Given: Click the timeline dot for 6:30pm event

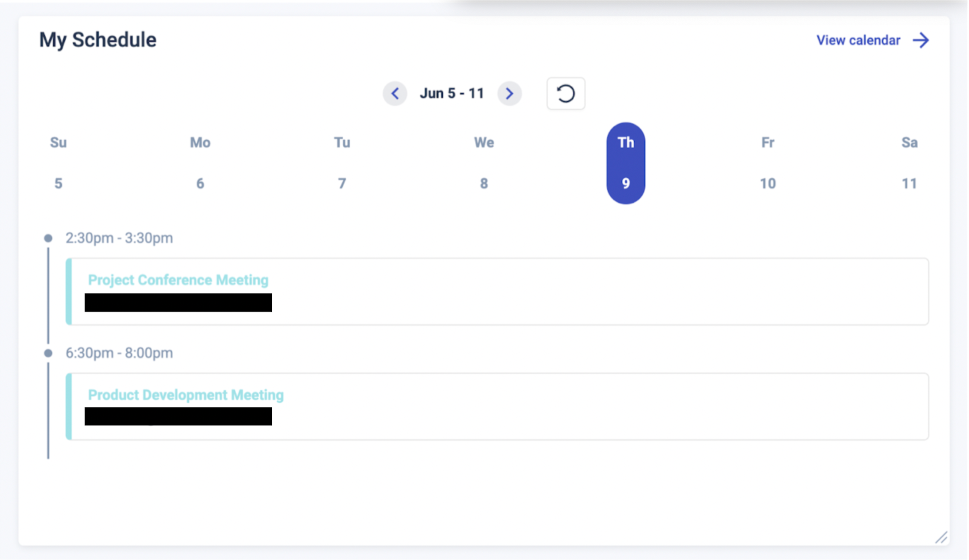Looking at the screenshot, I should coord(48,353).
